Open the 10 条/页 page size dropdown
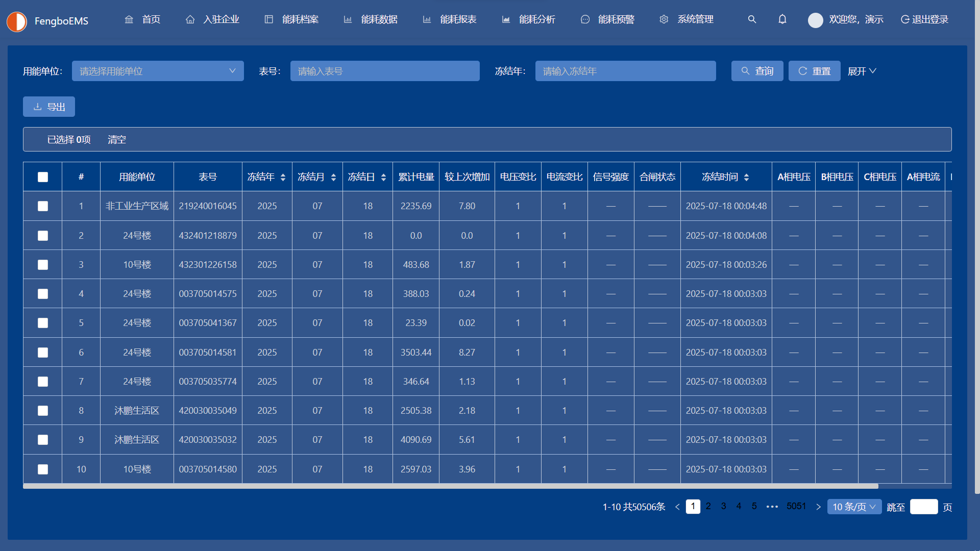Image resolution: width=980 pixels, height=551 pixels. tap(854, 507)
